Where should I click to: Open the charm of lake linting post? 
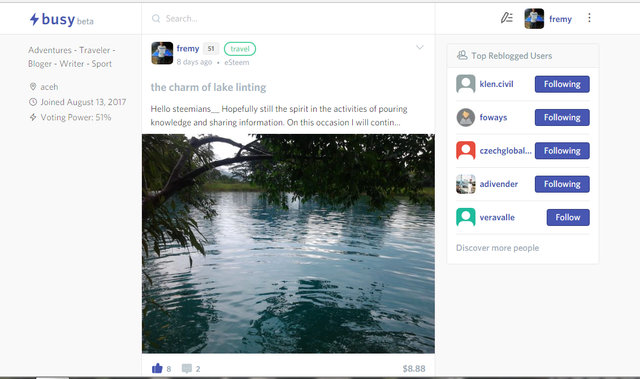pyautogui.click(x=208, y=87)
